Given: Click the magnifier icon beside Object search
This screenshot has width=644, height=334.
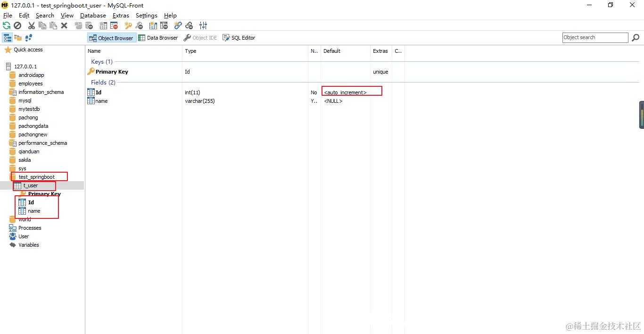Looking at the screenshot, I should click(636, 38).
